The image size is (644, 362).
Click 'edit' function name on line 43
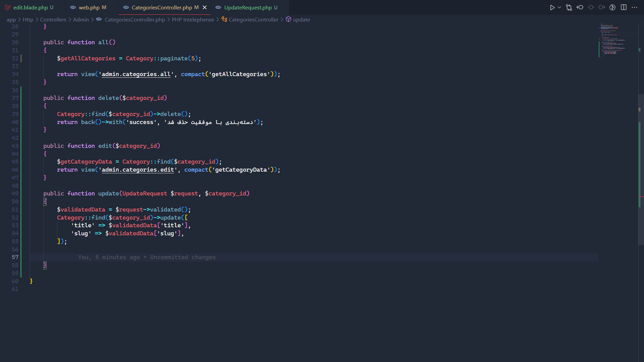[105, 146]
